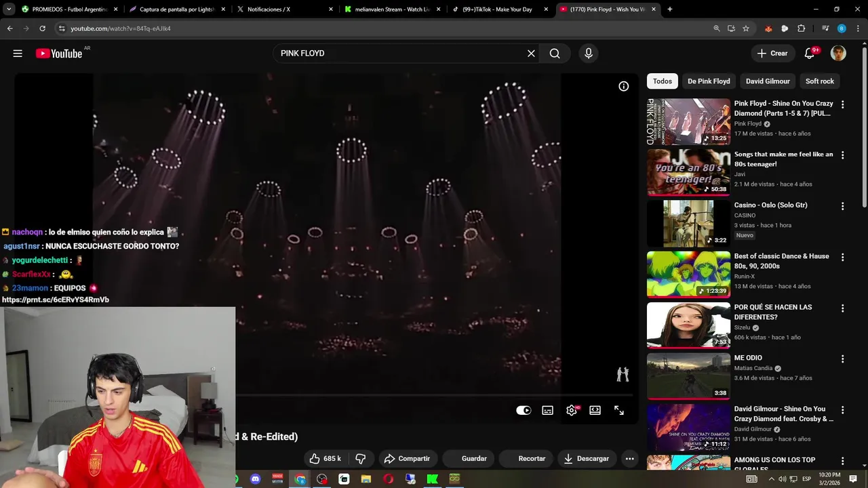Like the video with 685 k
Image resolution: width=868 pixels, height=488 pixels.
[x=325, y=459]
